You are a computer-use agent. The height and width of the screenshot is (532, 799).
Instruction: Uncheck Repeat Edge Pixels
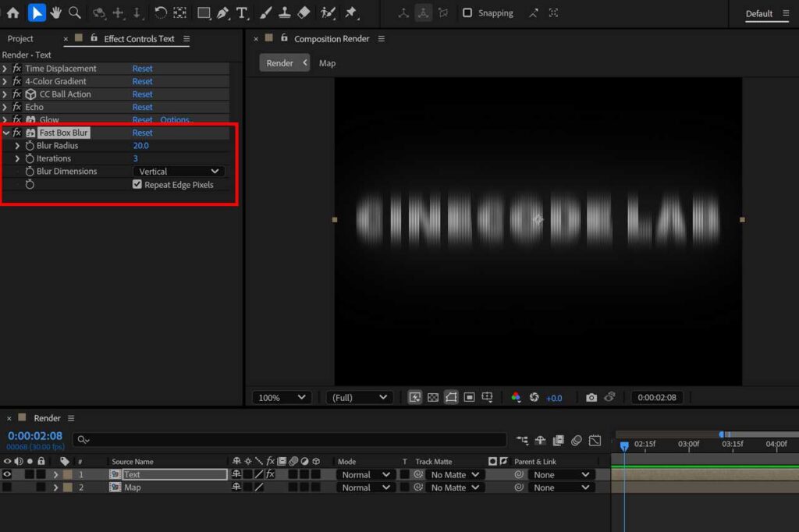(137, 184)
